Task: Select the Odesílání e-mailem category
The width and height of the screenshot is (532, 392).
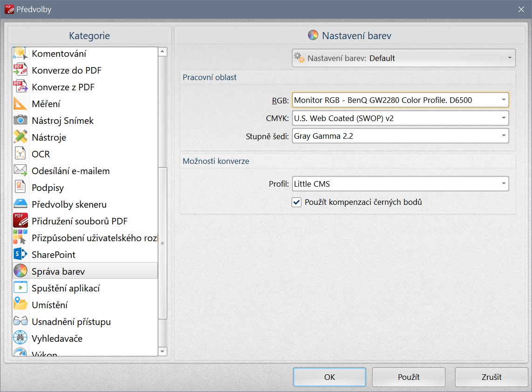Action: (x=85, y=171)
